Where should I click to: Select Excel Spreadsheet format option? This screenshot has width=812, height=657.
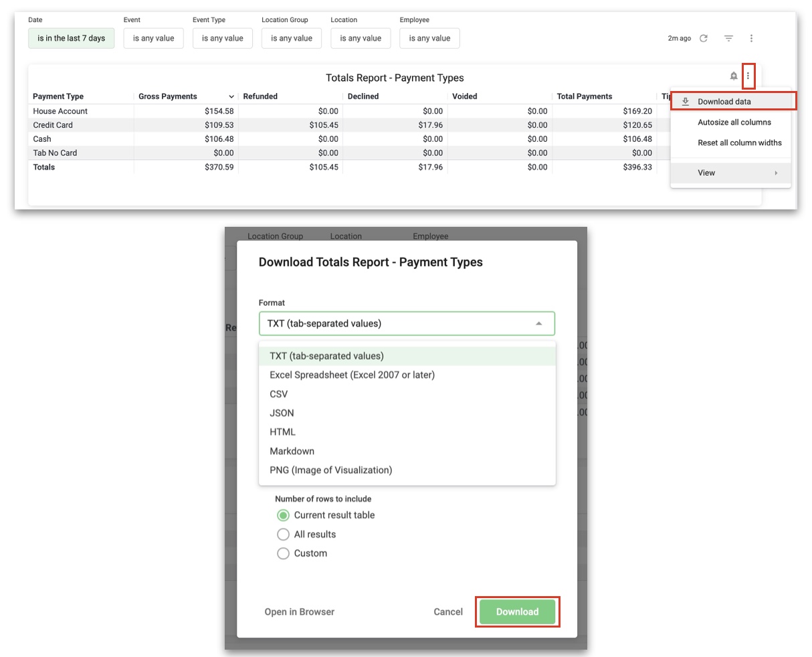(407, 375)
